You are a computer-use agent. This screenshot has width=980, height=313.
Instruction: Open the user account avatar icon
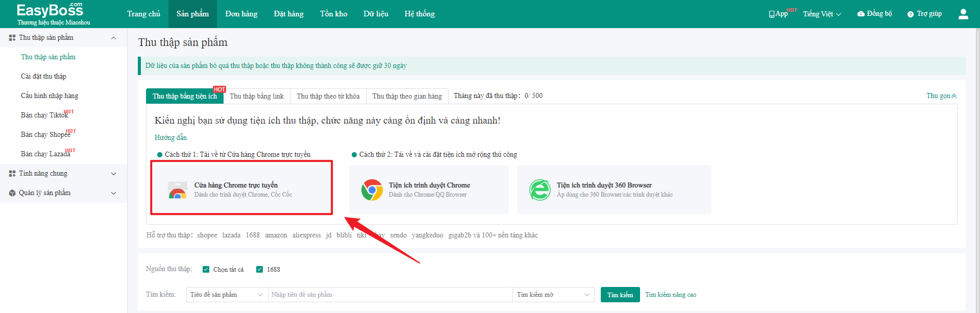pyautogui.click(x=963, y=14)
